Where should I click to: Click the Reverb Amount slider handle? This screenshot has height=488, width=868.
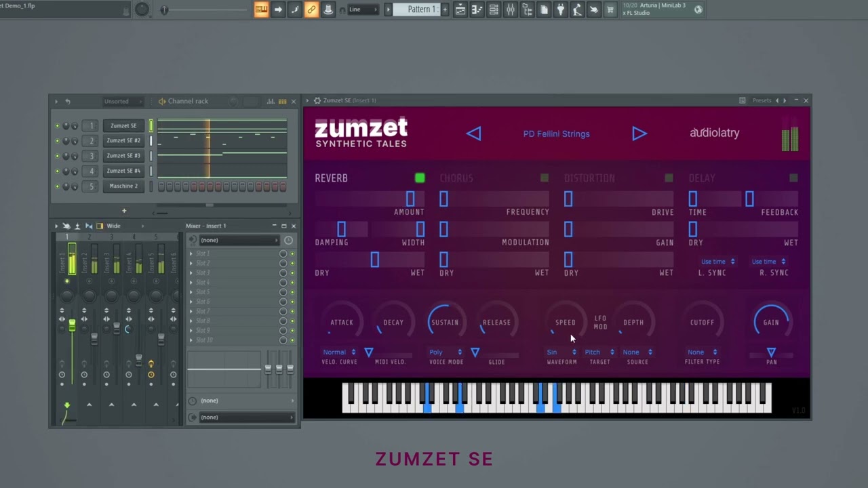click(x=410, y=199)
